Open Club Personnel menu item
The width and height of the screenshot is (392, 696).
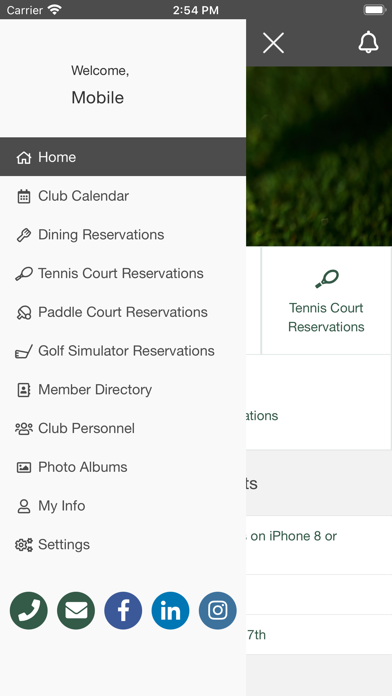click(123, 428)
